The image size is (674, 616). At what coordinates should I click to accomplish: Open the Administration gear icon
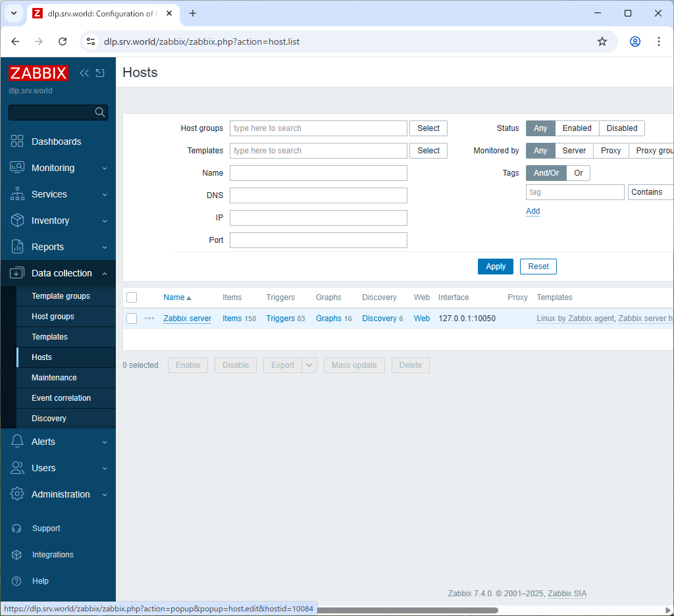coord(16,494)
